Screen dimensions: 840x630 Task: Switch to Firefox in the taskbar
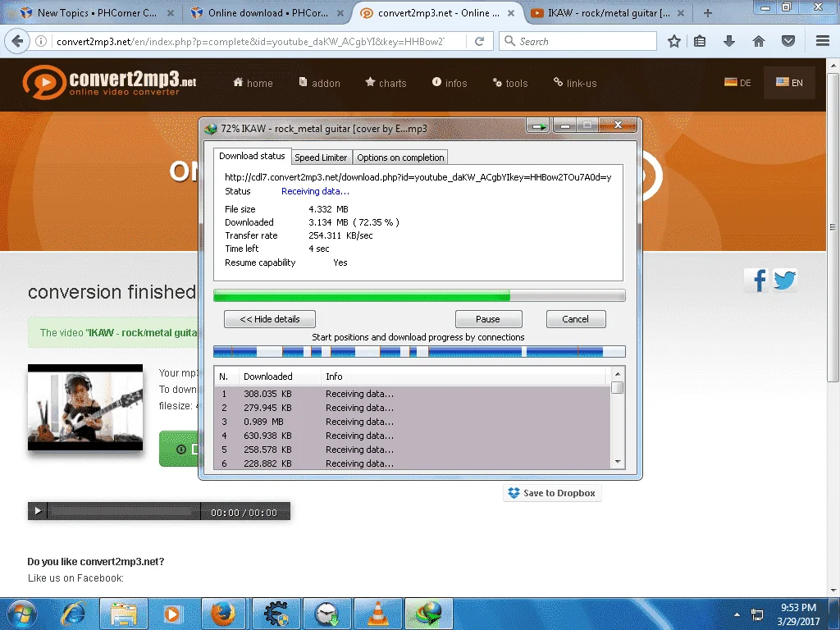(223, 614)
